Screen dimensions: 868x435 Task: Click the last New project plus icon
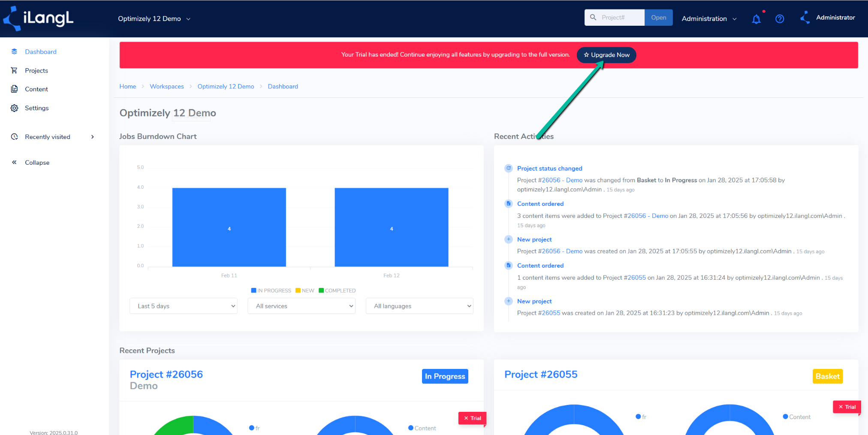click(509, 301)
